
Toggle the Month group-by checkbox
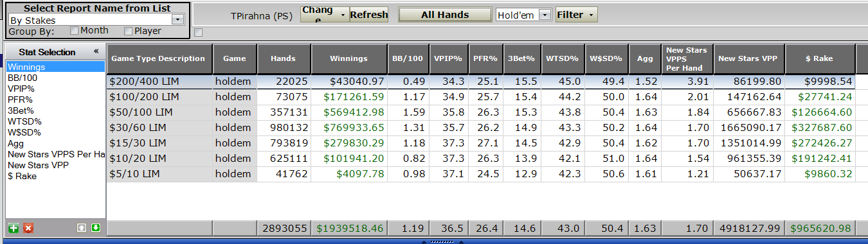pyautogui.click(x=74, y=31)
